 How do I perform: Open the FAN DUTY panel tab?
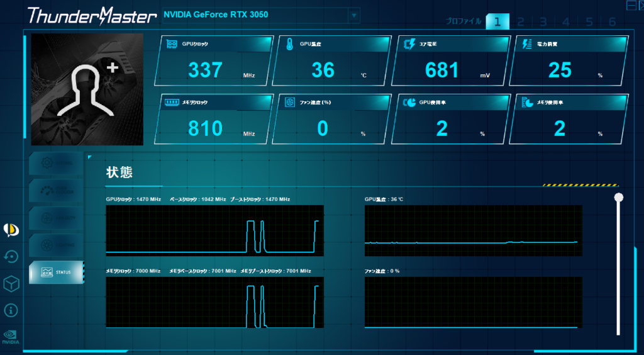(56, 218)
